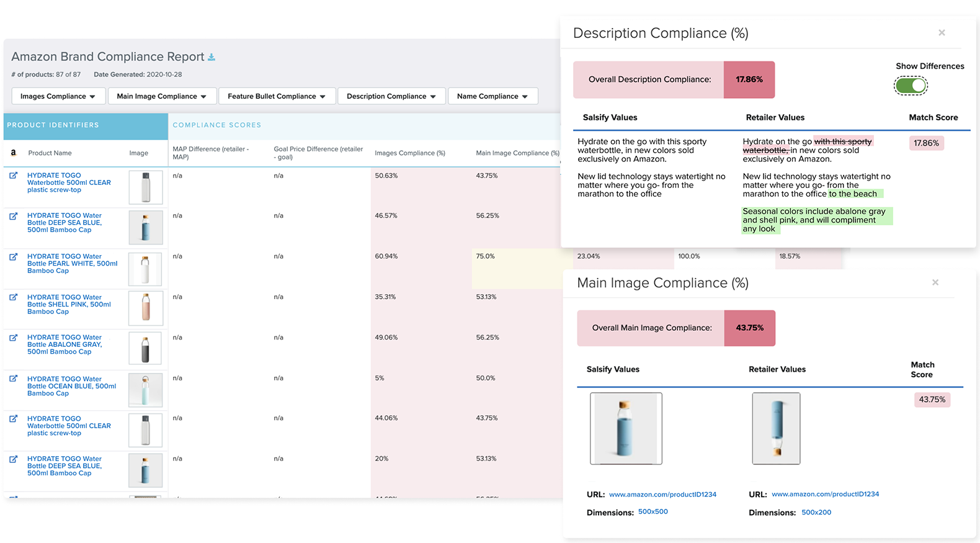Viewport: 980px width, 543px height.
Task: Open external link icon for PEARL WHITE row
Action: click(x=13, y=256)
